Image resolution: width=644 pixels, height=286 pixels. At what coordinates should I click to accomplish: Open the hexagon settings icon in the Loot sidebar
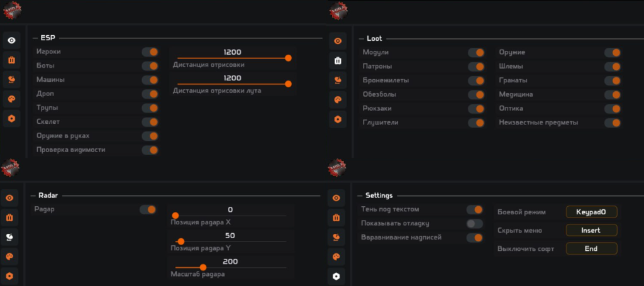tap(338, 119)
